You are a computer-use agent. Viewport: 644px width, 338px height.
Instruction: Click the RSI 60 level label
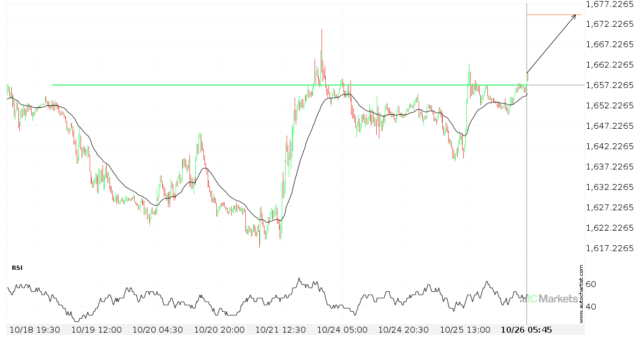click(x=590, y=284)
